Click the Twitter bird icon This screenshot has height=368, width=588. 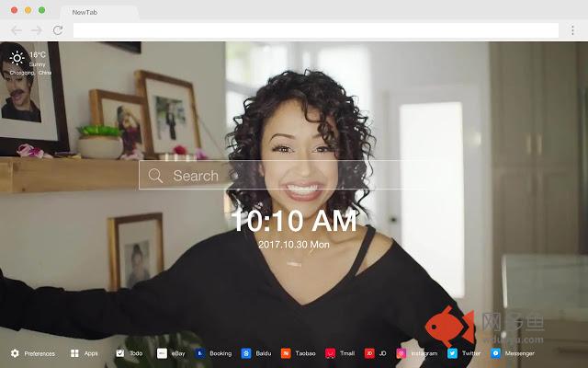point(452,353)
